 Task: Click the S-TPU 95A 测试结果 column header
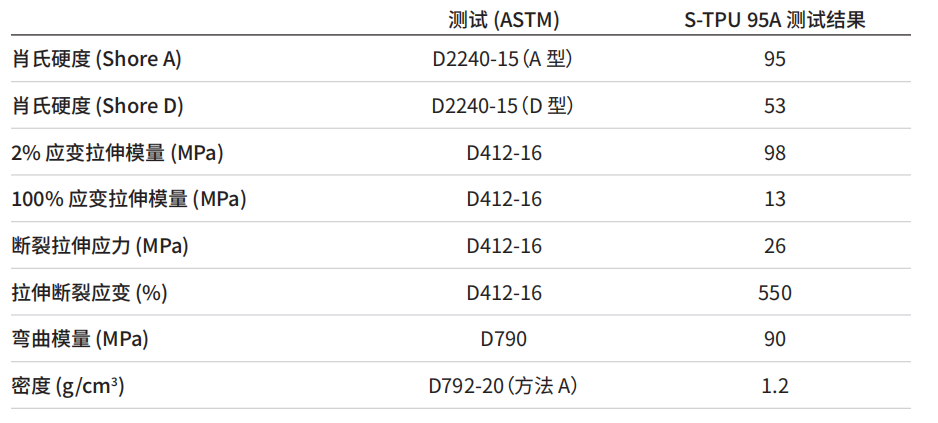click(774, 20)
